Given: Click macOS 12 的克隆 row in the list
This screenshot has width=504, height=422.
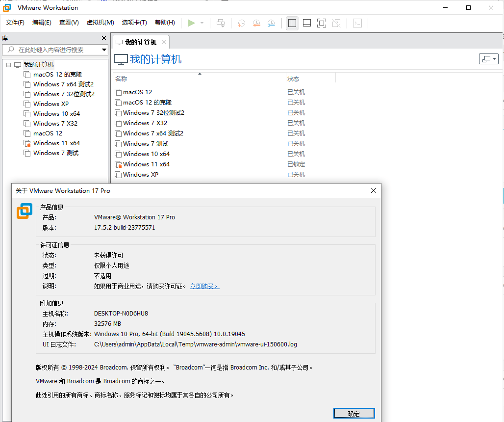Looking at the screenshot, I should tap(225, 103).
